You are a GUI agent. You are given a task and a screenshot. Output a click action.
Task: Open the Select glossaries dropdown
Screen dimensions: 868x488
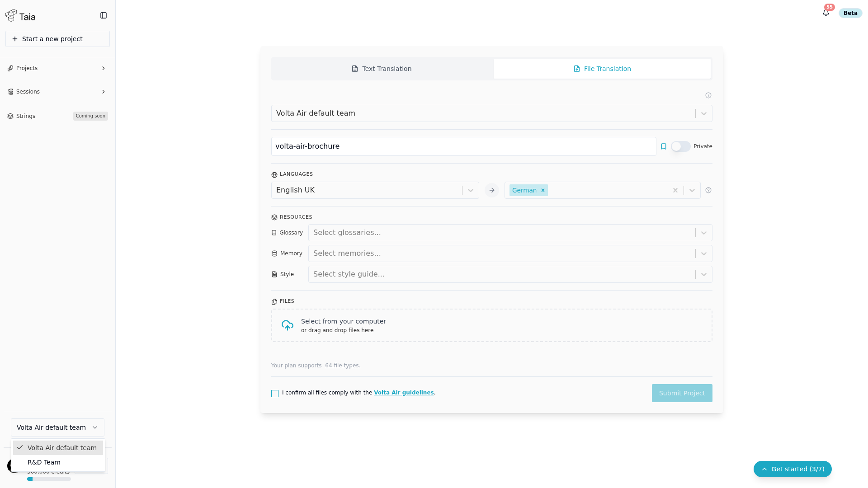tap(510, 233)
